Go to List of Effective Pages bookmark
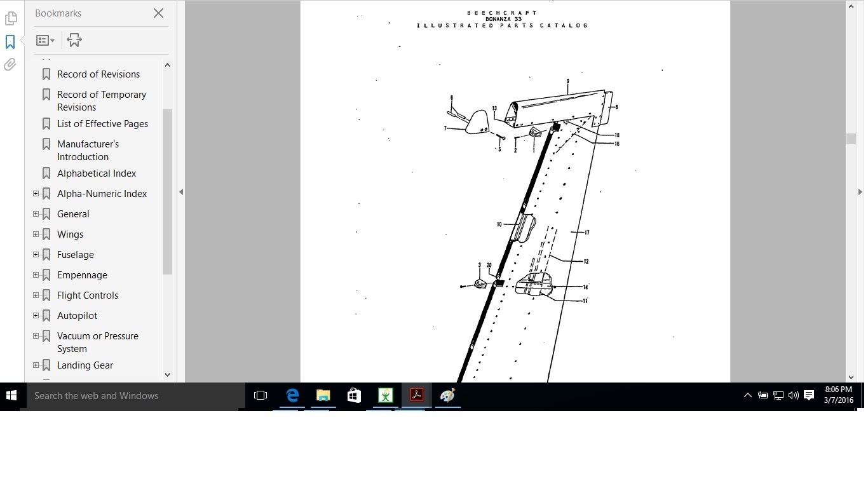 tap(102, 124)
